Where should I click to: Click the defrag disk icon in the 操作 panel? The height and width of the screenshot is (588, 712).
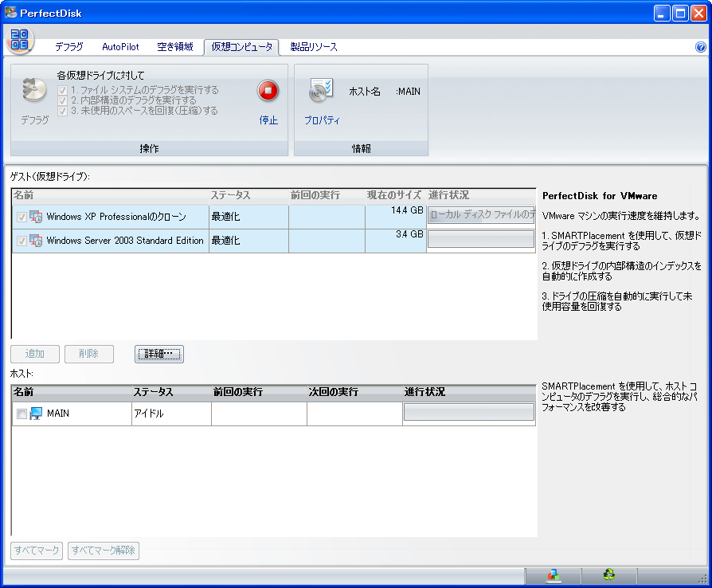(34, 89)
